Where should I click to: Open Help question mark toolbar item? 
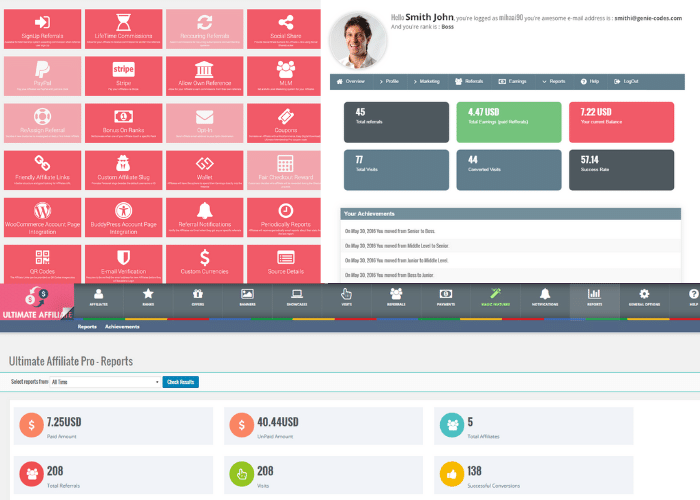pyautogui.click(x=693, y=298)
